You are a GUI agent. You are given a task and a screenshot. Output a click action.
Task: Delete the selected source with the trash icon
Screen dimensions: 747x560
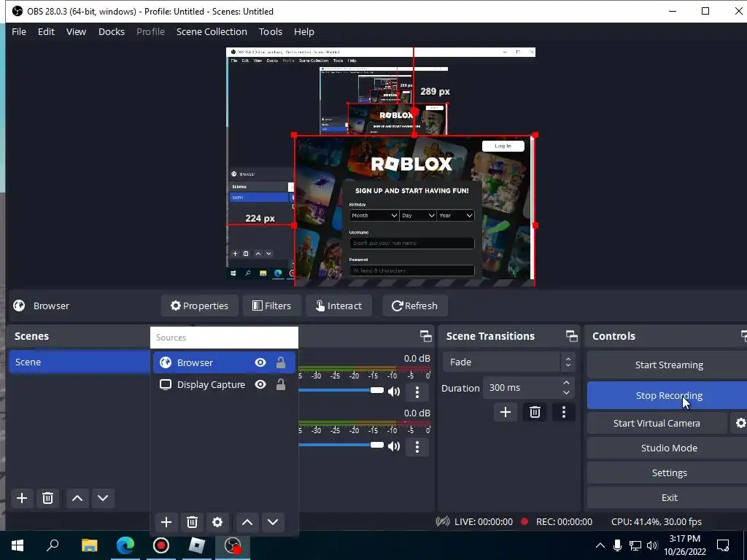click(192, 522)
